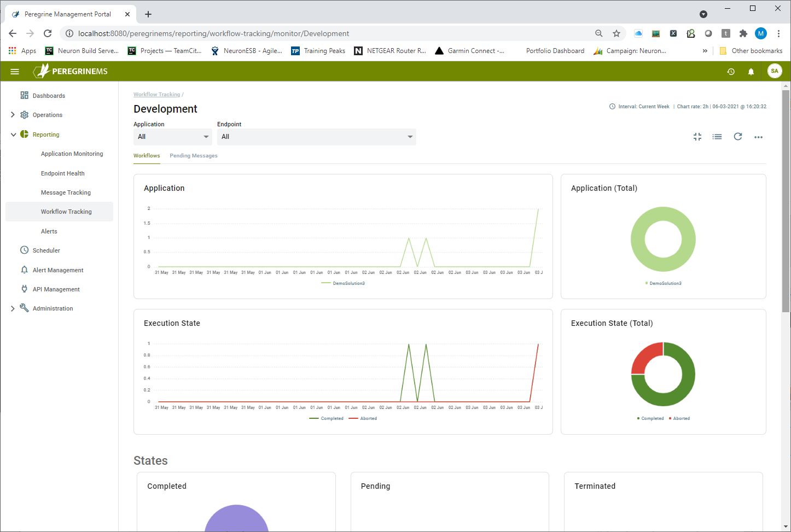This screenshot has width=791, height=532.
Task: Open the more options ellipsis menu
Action: pos(758,137)
